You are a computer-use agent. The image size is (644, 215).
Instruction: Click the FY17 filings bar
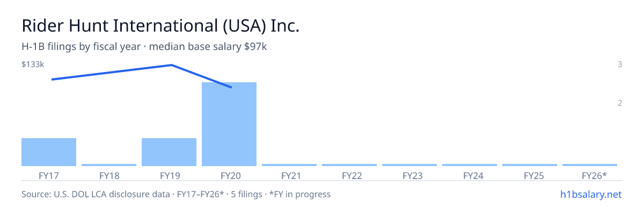click(x=49, y=152)
